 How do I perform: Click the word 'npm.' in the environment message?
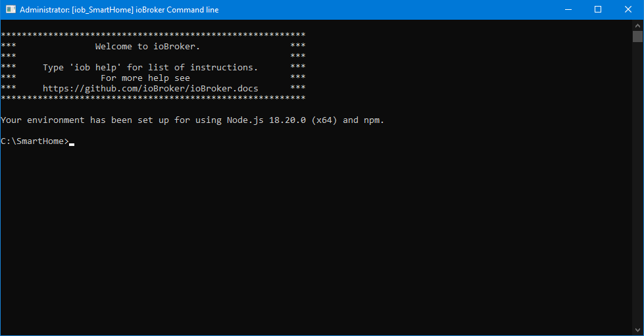(x=374, y=120)
